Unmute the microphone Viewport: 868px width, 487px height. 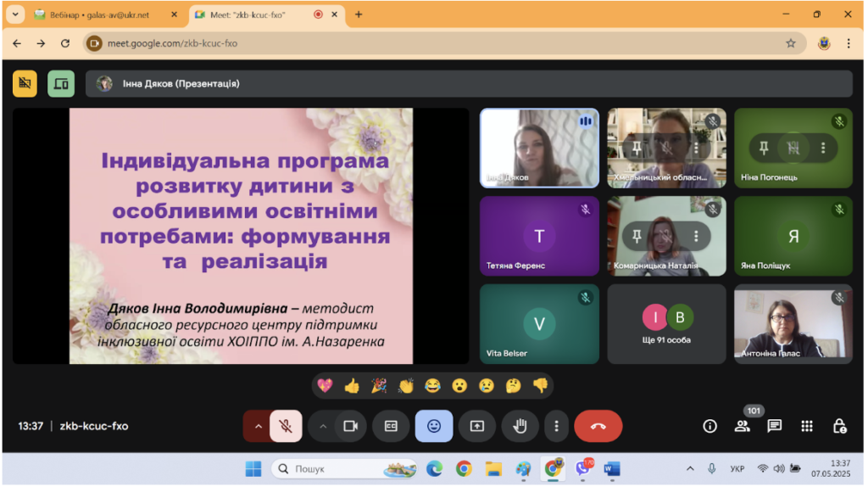click(x=287, y=427)
